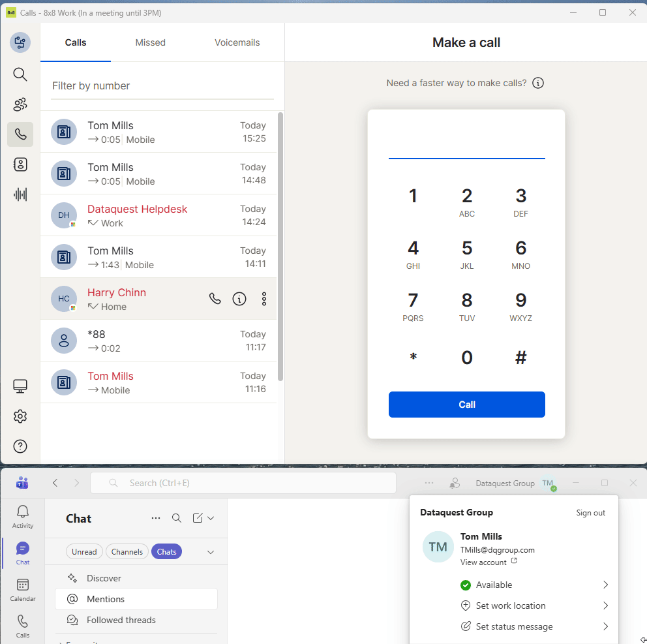647x644 pixels.
Task: Open Mentions in Teams chat list
Action: click(136, 599)
